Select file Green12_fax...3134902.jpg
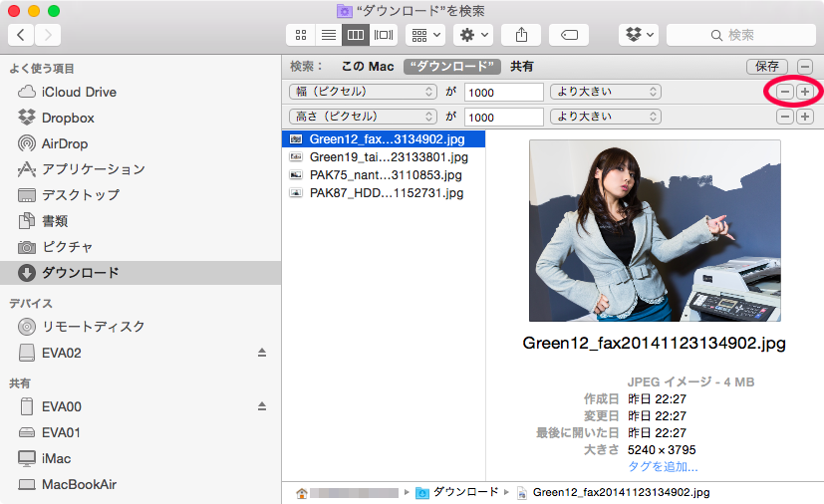824x504 pixels. coord(384,139)
